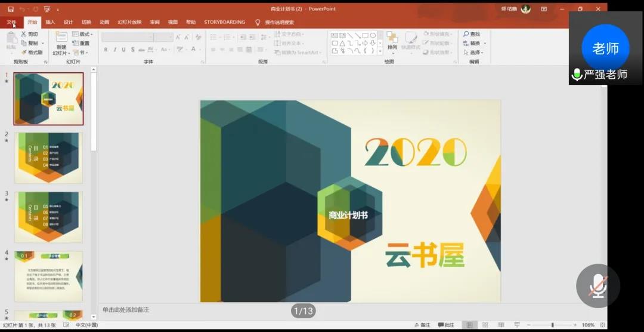Click the Reset (重置) slide button
This screenshot has height=332, width=644.
(82, 44)
